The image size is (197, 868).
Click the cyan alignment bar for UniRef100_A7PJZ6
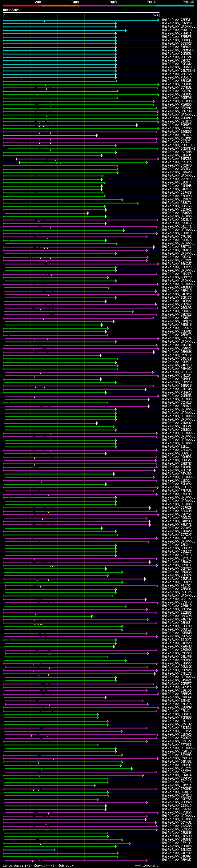pyautogui.click(x=50, y=135)
